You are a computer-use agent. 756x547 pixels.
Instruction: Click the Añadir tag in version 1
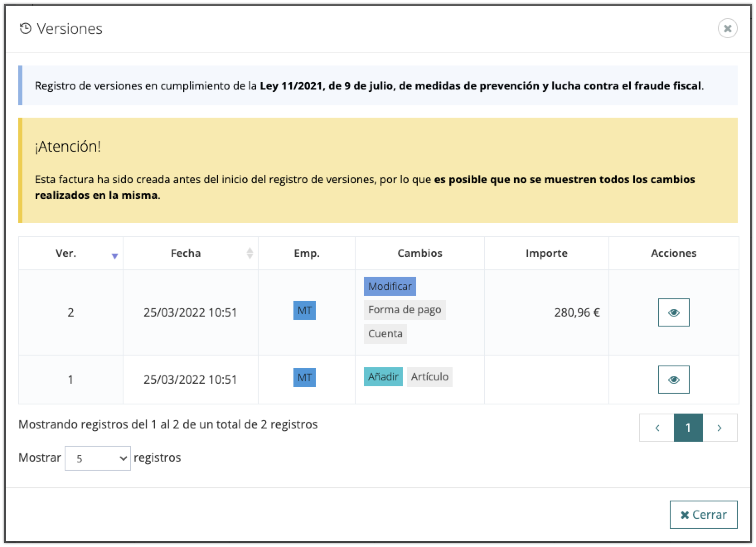[383, 377]
